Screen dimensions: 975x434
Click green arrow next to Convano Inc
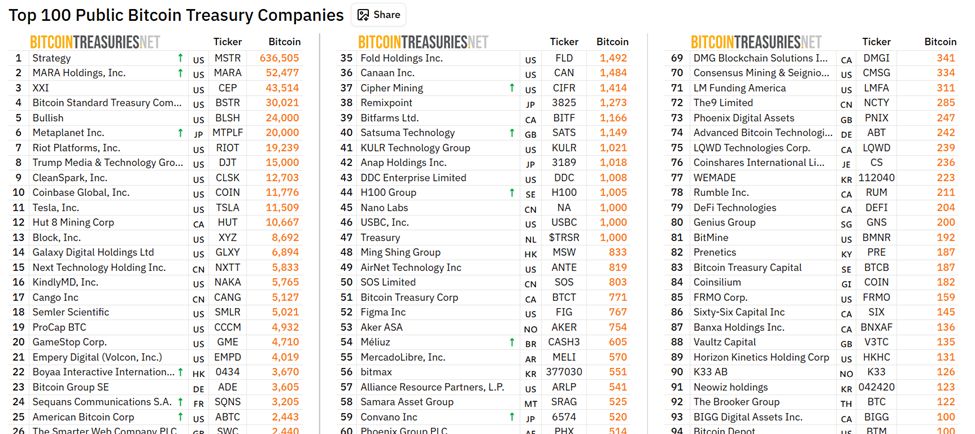(512, 417)
